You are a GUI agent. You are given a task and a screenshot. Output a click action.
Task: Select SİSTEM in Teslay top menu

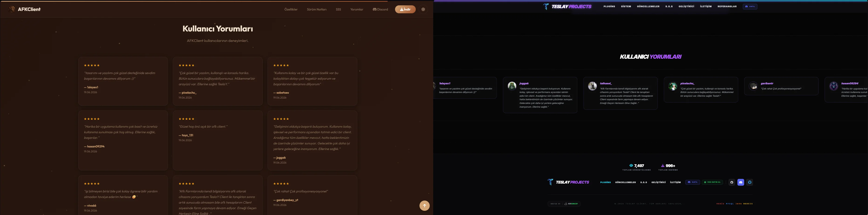626,6
